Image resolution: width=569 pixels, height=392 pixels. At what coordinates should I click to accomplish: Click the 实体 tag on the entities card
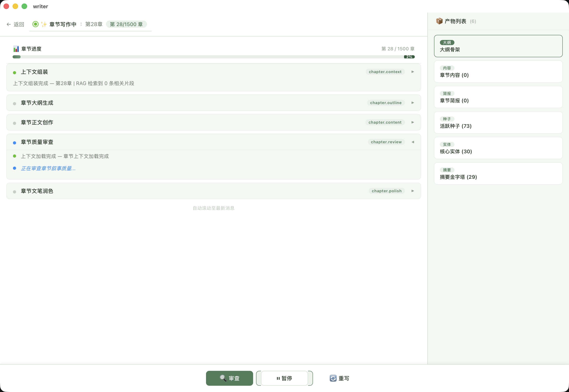447,144
